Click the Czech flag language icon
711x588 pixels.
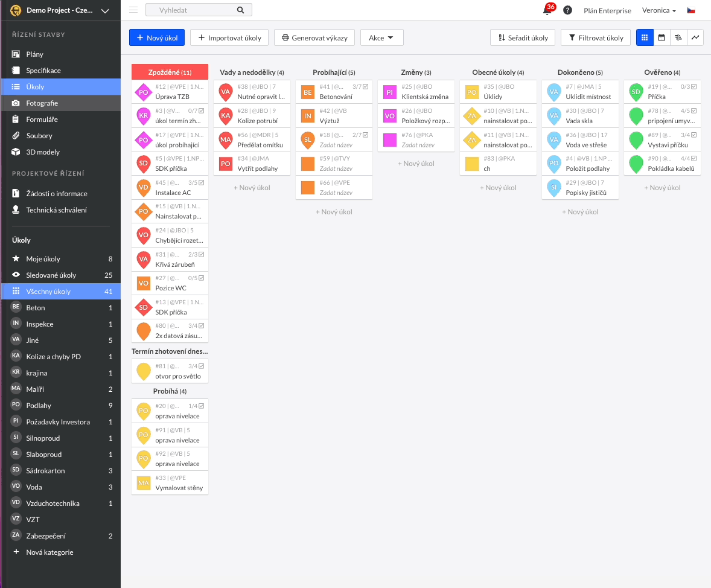(691, 10)
